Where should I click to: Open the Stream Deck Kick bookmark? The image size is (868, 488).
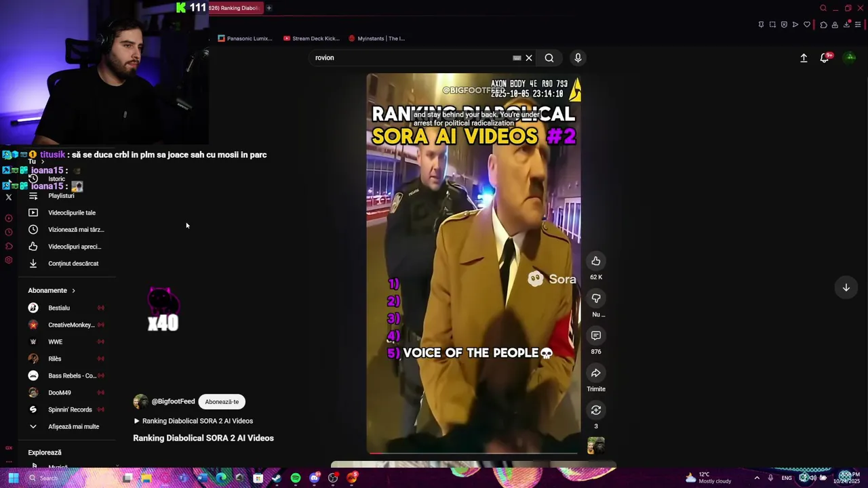311,39
